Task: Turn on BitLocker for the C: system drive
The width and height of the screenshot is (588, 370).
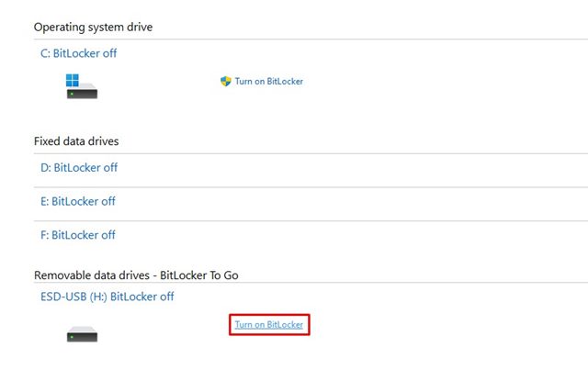Action: (x=269, y=81)
